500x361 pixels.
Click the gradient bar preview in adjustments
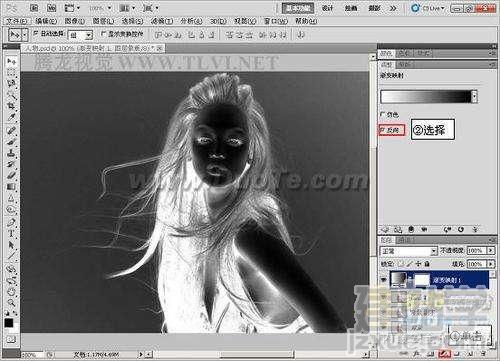[426, 97]
